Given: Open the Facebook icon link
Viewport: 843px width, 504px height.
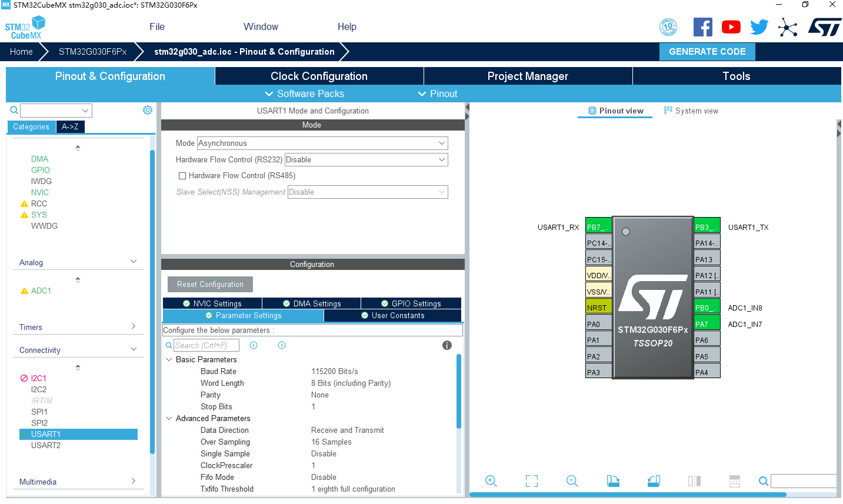Looking at the screenshot, I should [703, 27].
